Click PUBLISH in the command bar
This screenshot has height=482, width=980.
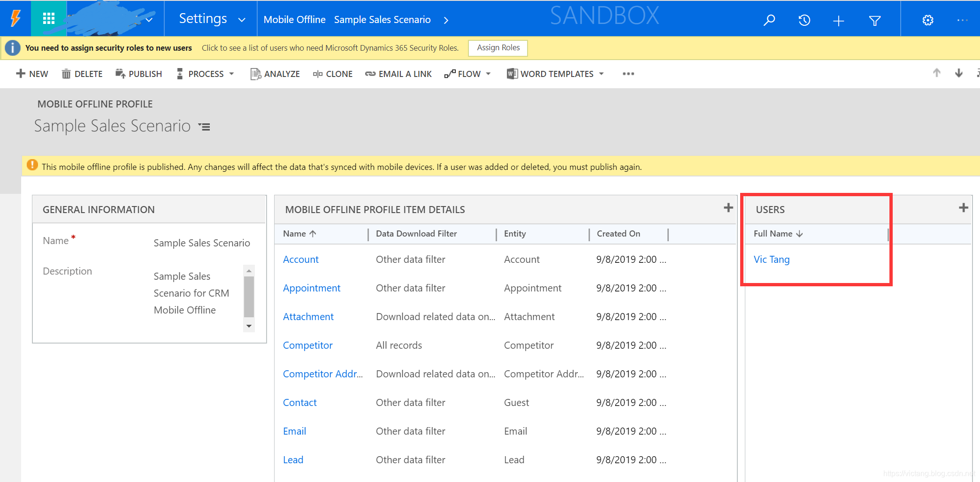139,74
